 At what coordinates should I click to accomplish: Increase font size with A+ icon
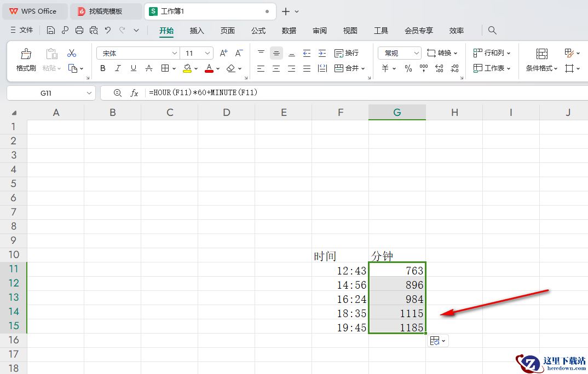[224, 53]
